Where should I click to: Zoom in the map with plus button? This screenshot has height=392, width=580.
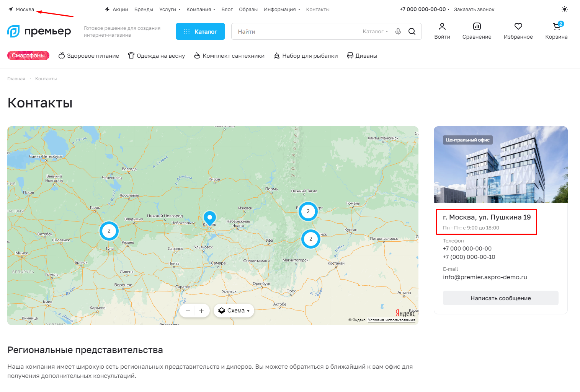click(201, 311)
